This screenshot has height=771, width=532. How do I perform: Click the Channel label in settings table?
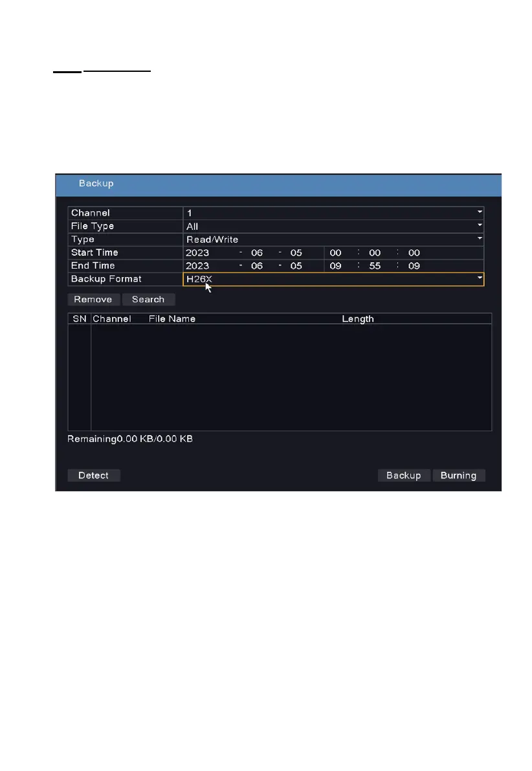pyautogui.click(x=91, y=213)
